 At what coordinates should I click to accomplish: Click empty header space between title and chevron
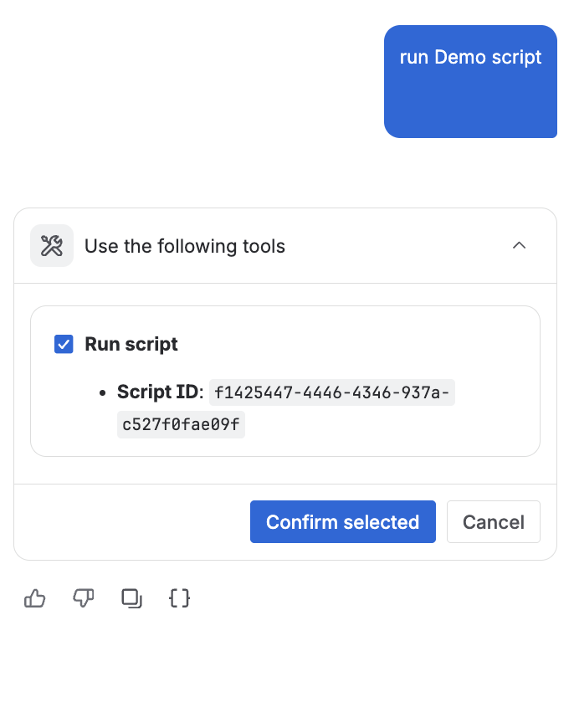[393, 246]
